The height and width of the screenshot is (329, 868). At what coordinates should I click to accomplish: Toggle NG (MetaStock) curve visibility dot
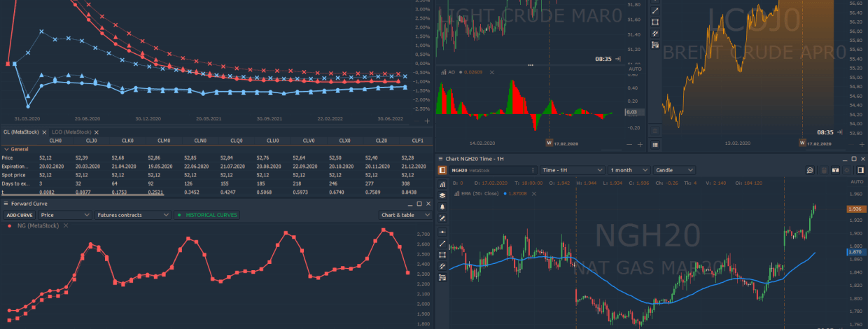tap(9, 225)
